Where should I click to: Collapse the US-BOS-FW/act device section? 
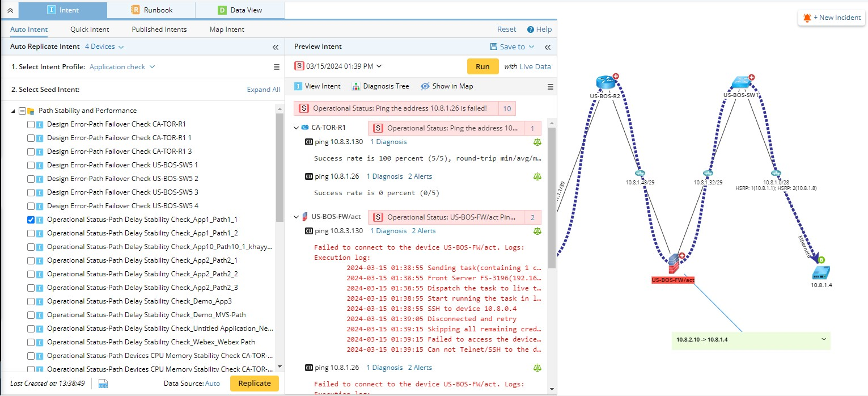coord(297,217)
